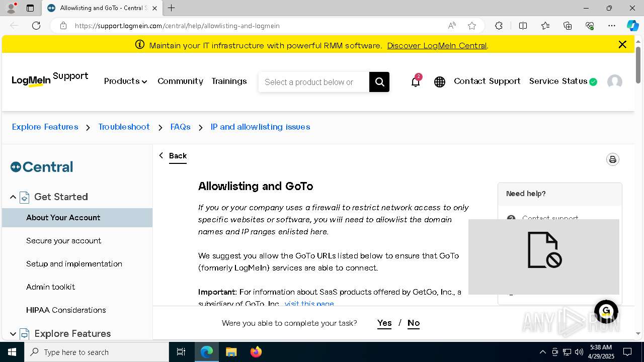Open Settings and more menu

[612, 26]
